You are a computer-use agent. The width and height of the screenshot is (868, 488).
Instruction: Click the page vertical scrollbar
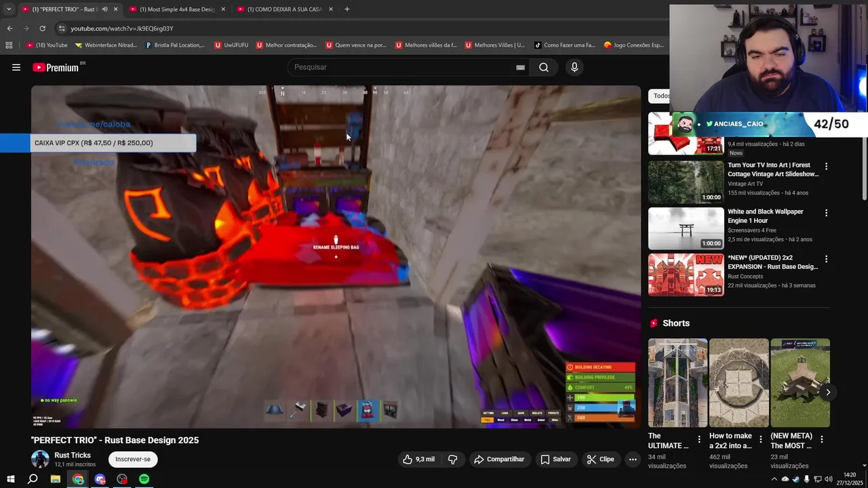(x=864, y=169)
